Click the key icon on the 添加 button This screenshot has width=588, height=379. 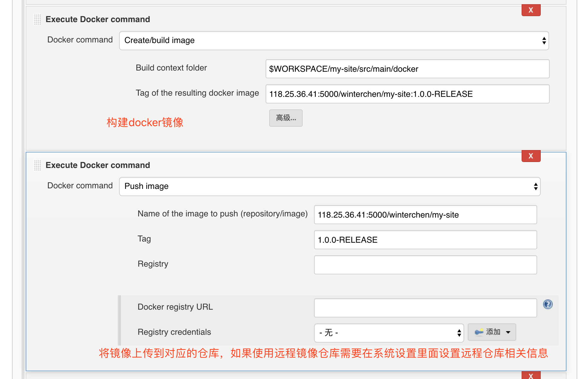(x=479, y=332)
